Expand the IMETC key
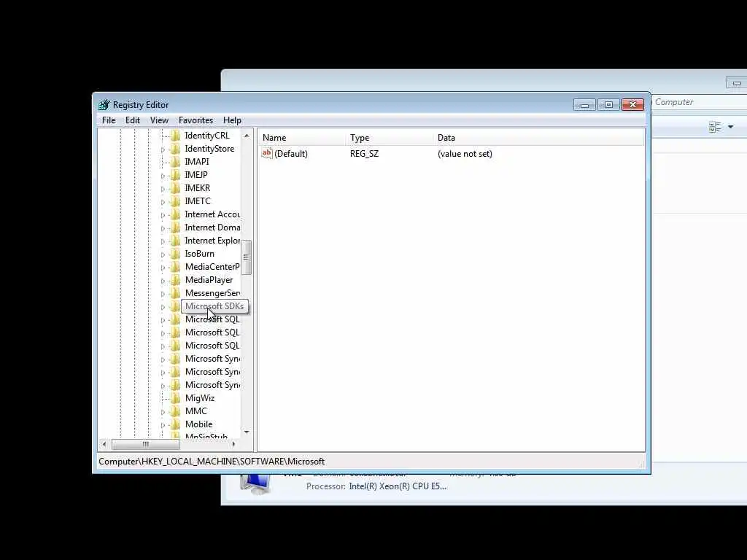This screenshot has height=560, width=747. click(x=163, y=202)
